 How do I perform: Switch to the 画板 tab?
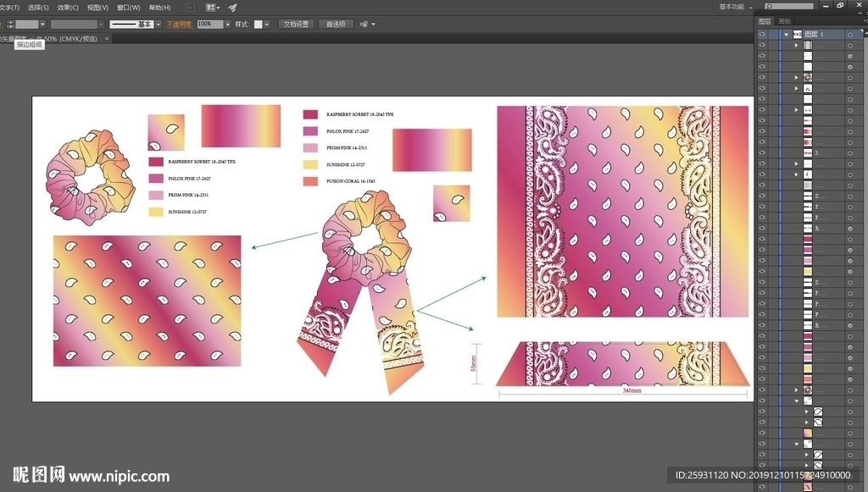[x=784, y=21]
